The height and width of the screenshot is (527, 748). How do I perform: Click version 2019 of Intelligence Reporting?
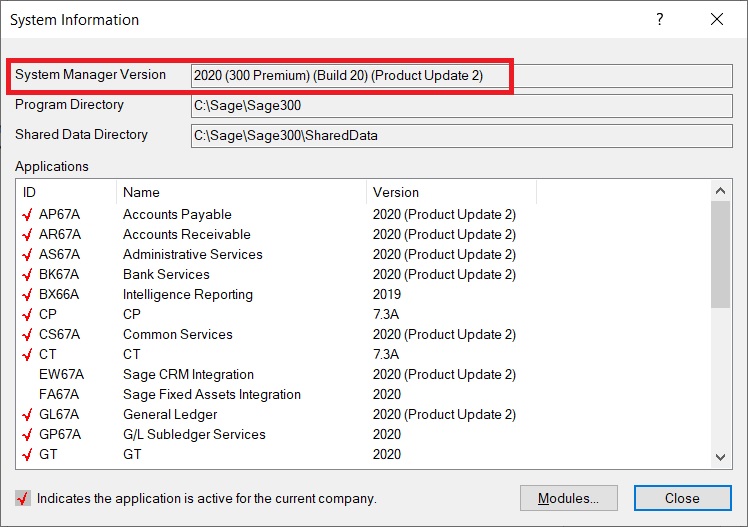[x=387, y=295]
